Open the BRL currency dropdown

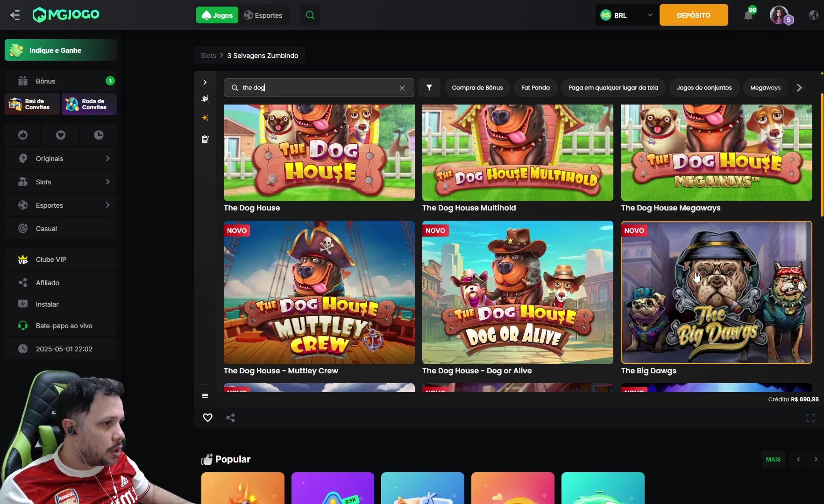pos(626,15)
